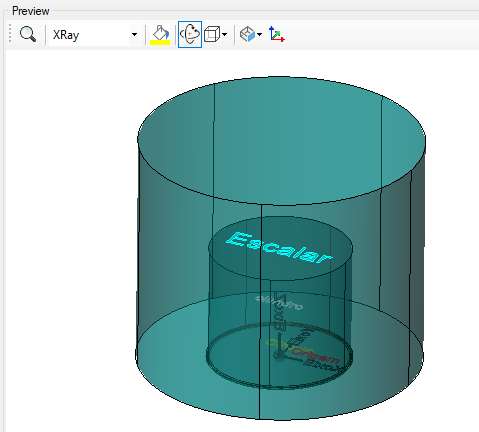The width and height of the screenshot is (479, 432).
Task: Toggle the XYZ axis triad icon
Action: [x=276, y=34]
